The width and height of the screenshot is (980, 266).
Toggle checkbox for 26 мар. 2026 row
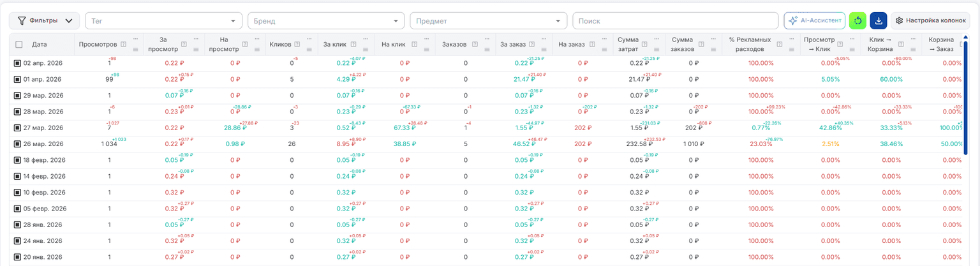coord(19,144)
